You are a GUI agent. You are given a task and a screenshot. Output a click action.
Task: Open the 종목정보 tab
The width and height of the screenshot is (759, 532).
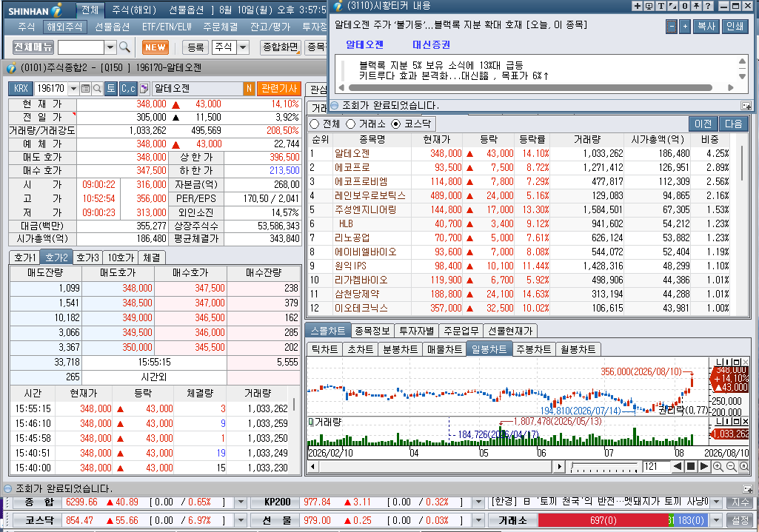372,331
